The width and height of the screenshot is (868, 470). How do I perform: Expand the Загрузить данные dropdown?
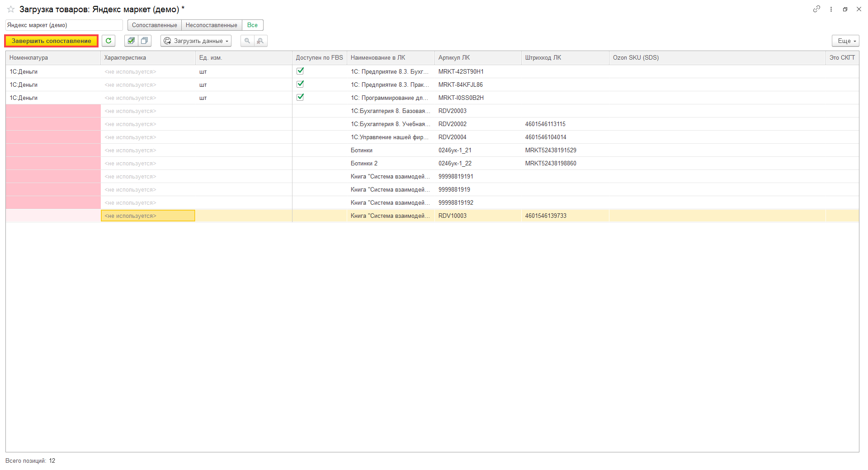[x=196, y=41]
